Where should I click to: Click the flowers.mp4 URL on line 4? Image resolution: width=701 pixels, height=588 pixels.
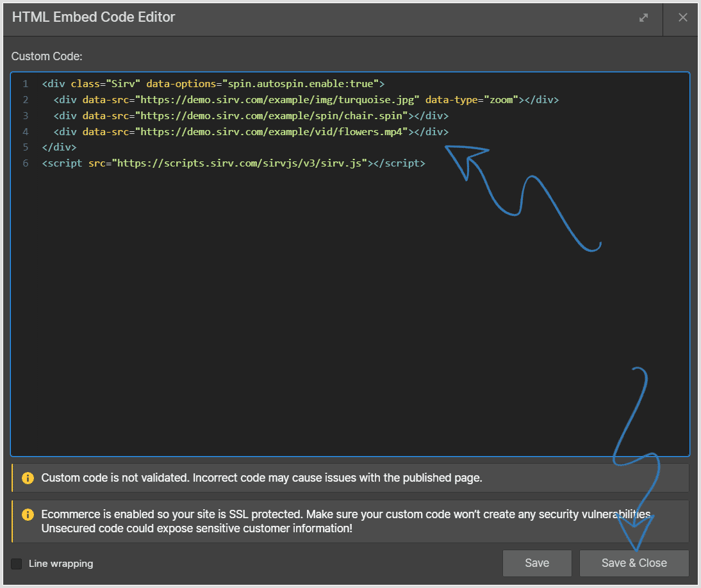point(274,132)
